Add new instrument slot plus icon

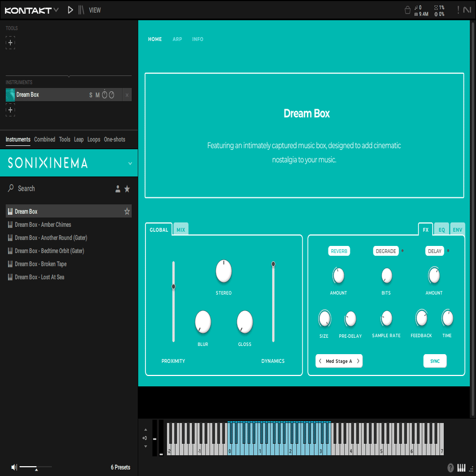click(x=10, y=110)
